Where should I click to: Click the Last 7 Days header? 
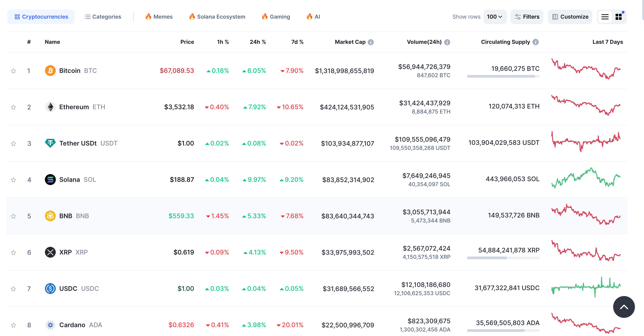point(607,42)
